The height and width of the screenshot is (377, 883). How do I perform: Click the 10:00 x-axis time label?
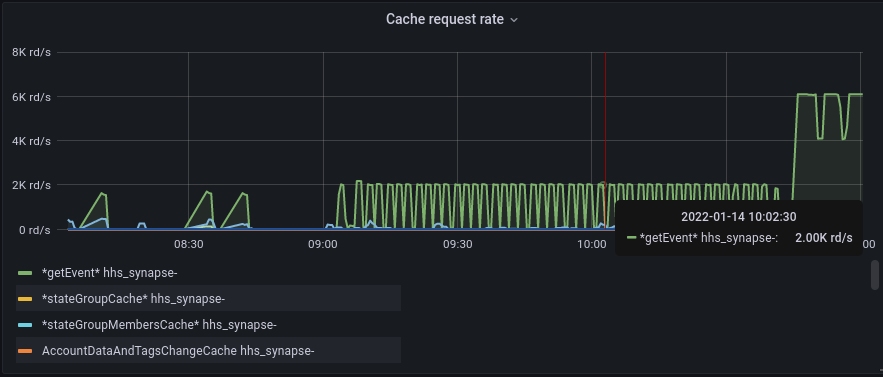click(591, 244)
